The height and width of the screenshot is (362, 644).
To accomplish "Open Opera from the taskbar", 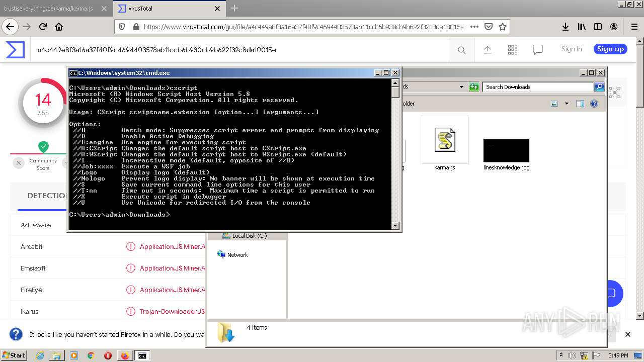I will point(108,355).
